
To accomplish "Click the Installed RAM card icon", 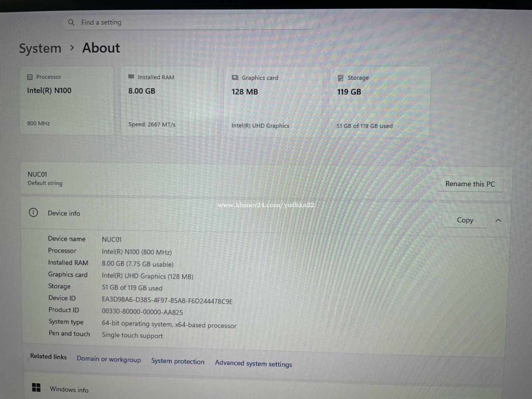I will (x=131, y=77).
